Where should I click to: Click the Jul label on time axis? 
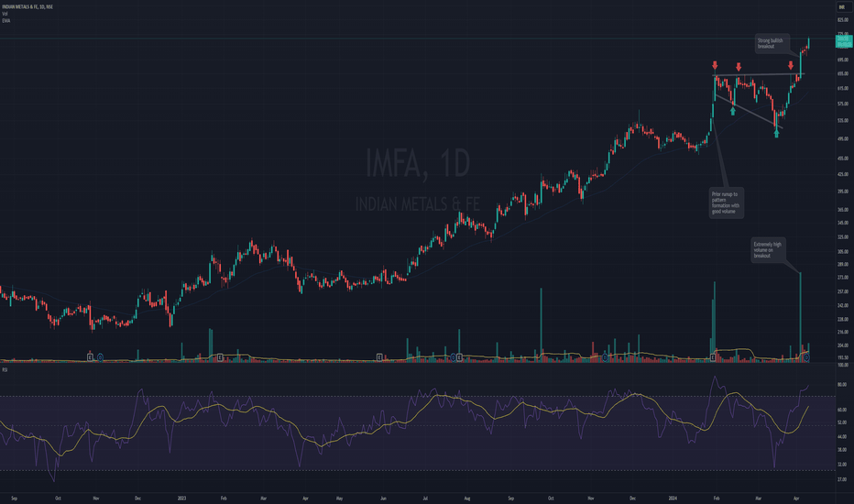tap(425, 498)
